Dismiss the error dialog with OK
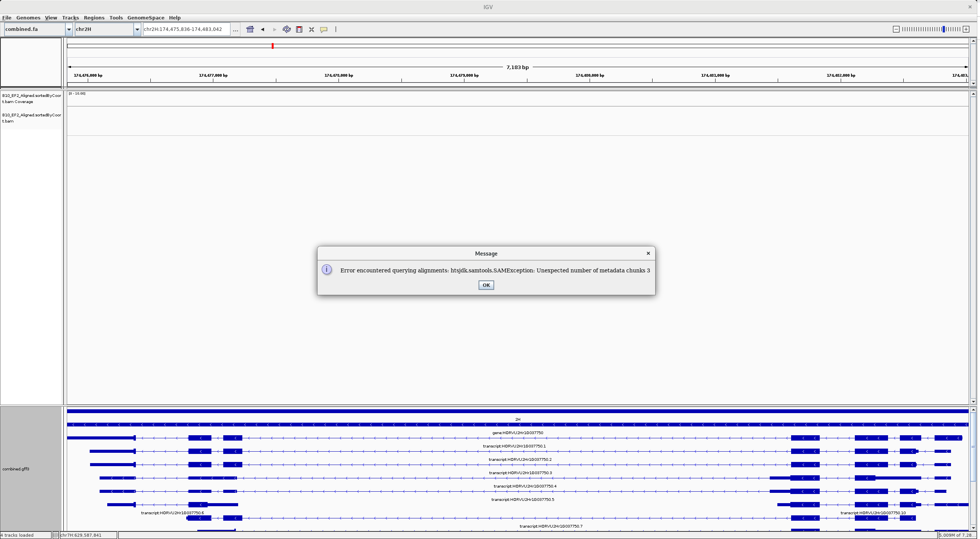The image size is (980, 539). point(485,285)
